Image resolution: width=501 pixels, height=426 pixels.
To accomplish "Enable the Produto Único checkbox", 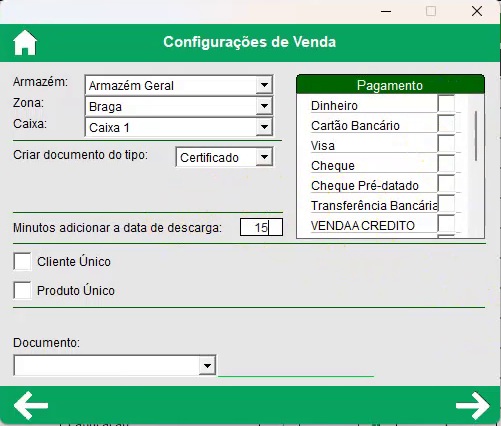I will [x=22, y=290].
